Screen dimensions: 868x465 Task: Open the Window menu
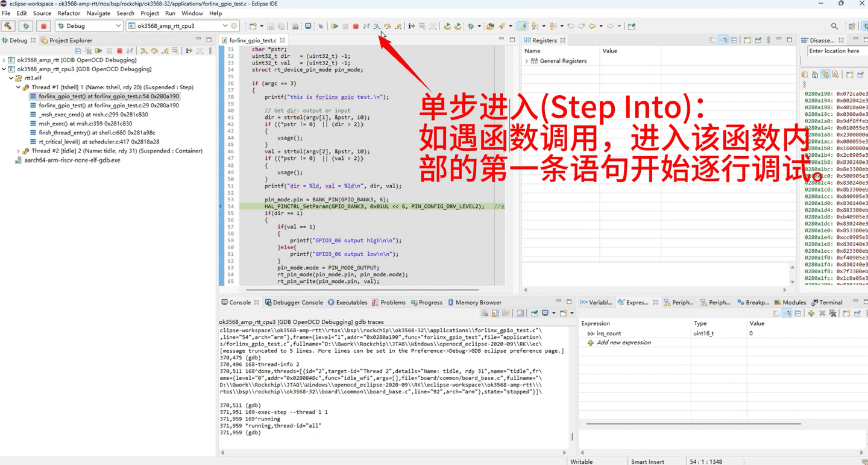click(192, 13)
